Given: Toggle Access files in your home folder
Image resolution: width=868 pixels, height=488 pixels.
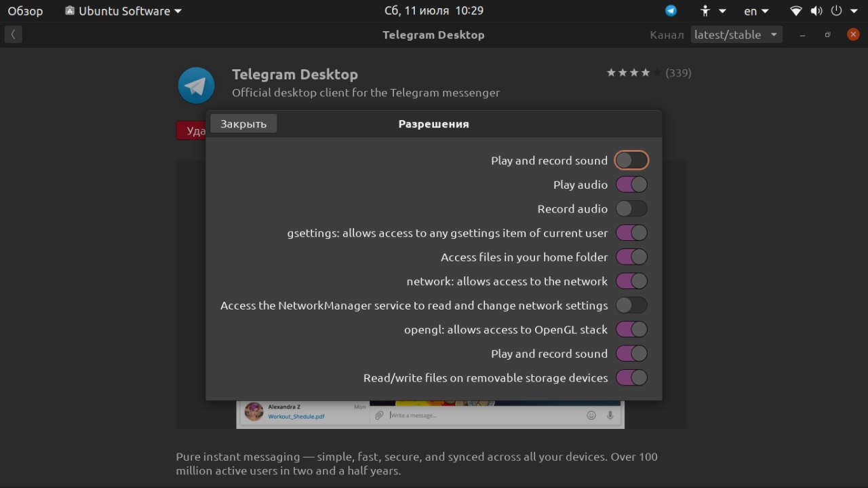Looking at the screenshot, I should (x=631, y=257).
